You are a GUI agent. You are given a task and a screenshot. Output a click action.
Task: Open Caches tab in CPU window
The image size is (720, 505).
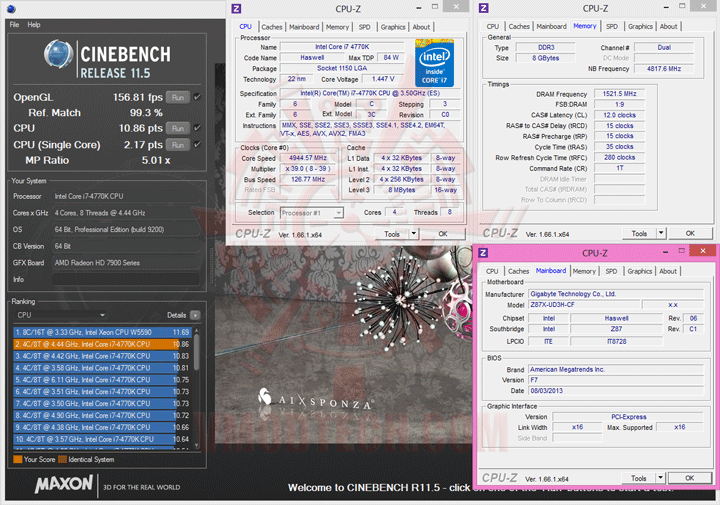pos(271,27)
